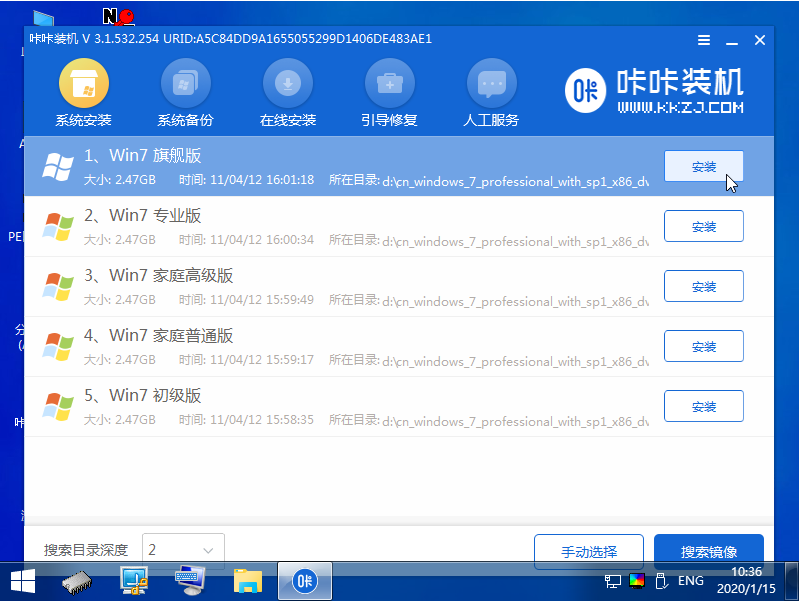This screenshot has height=602, width=800.
Task: Open the Windows Start button
Action: [x=22, y=580]
